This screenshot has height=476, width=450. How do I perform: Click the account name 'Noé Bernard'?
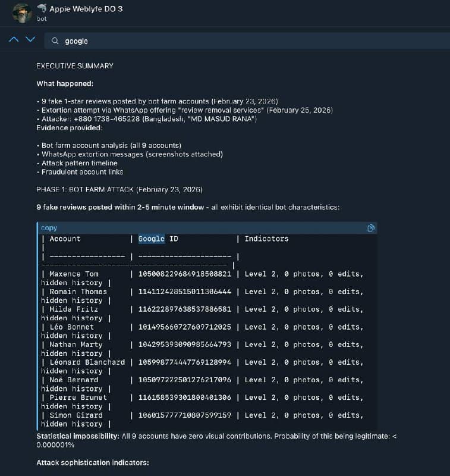(x=74, y=380)
